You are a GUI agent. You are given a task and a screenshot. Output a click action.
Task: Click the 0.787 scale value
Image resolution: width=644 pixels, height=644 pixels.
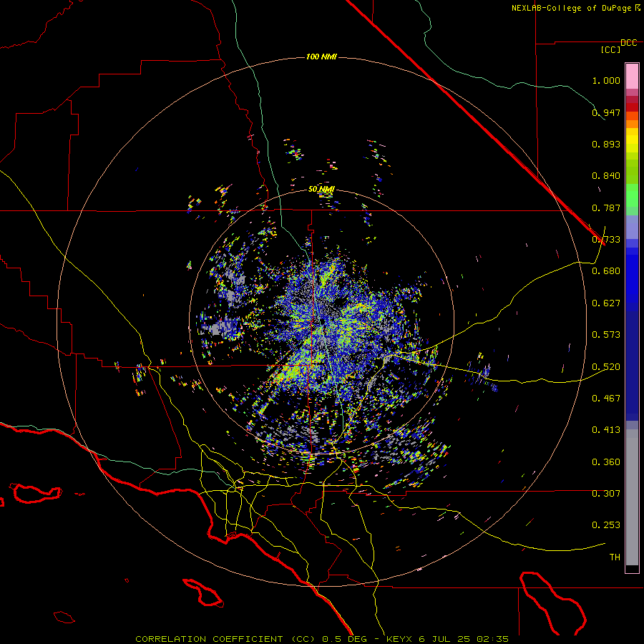tap(606, 208)
